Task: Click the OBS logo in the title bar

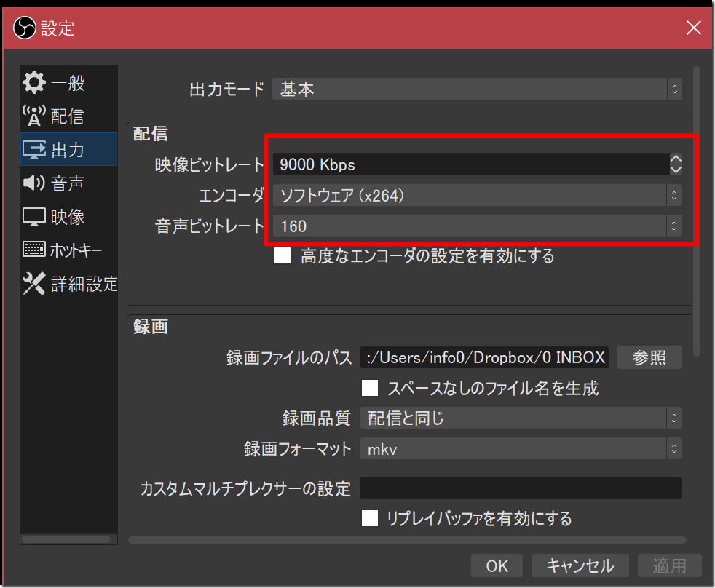Action: click(x=24, y=28)
